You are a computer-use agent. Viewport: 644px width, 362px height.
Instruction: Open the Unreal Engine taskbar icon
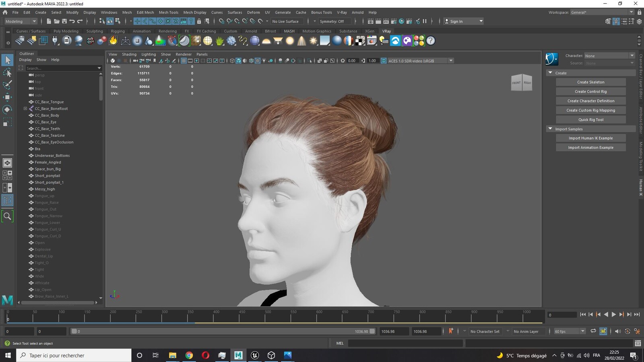(x=255, y=355)
